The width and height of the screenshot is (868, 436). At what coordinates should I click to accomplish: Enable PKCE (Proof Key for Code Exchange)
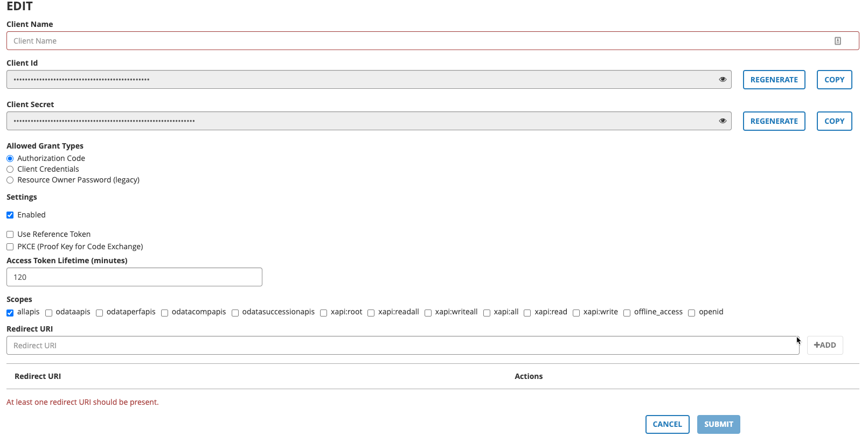point(10,247)
